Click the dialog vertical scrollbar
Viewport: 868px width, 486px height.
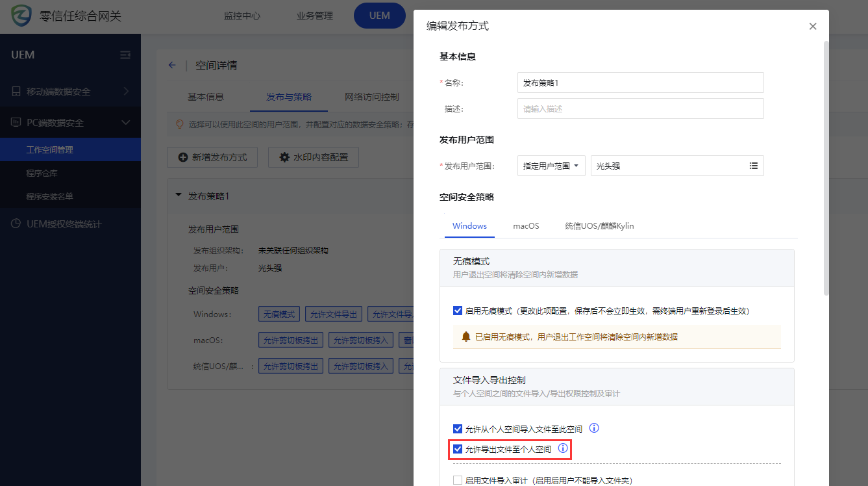pyautogui.click(x=826, y=169)
